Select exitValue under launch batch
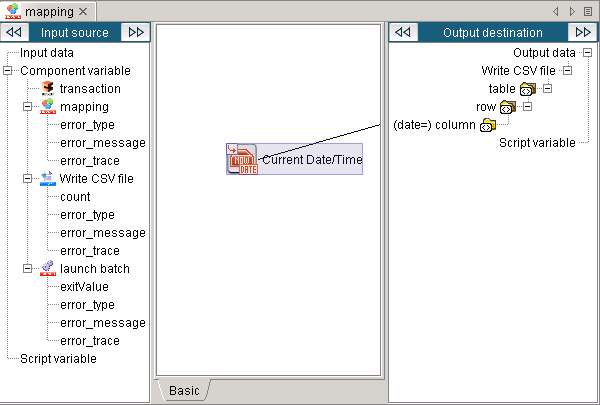This screenshot has height=405, width=600. (84, 287)
